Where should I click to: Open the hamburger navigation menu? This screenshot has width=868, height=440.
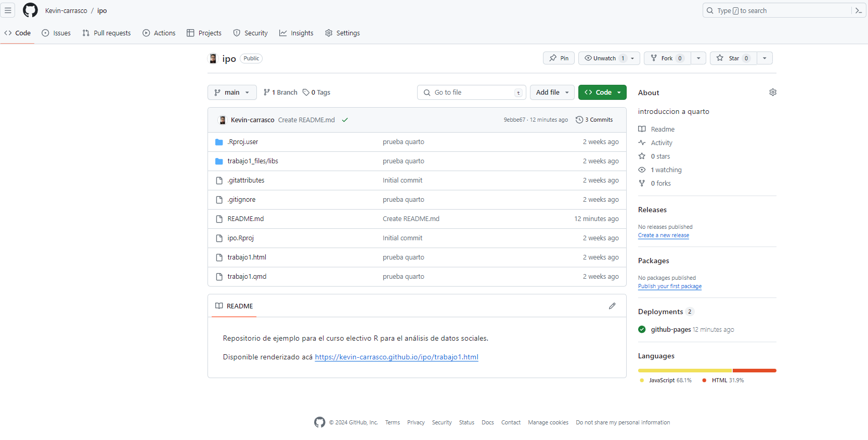pos(8,10)
